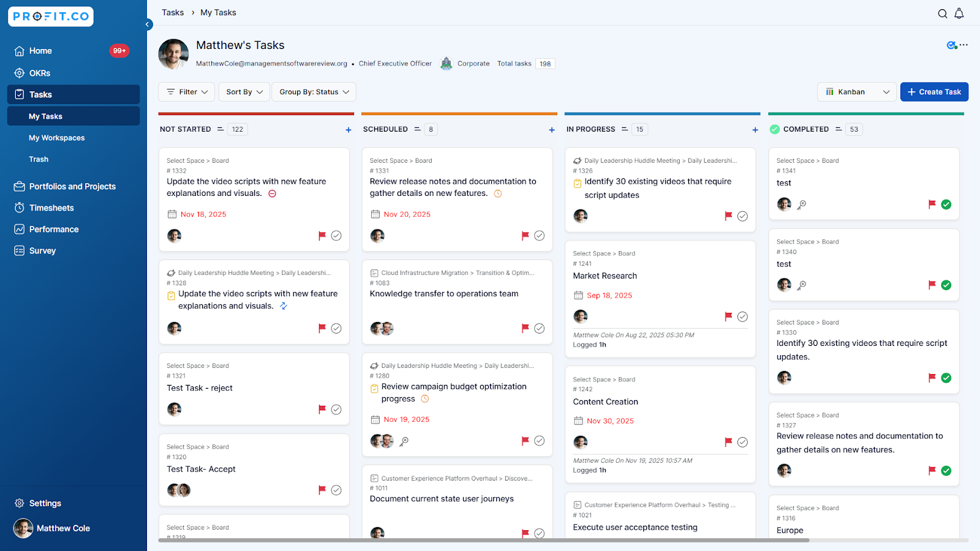This screenshot has height=551, width=980.
Task: Open the three-dots more options menu
Action: [x=964, y=45]
